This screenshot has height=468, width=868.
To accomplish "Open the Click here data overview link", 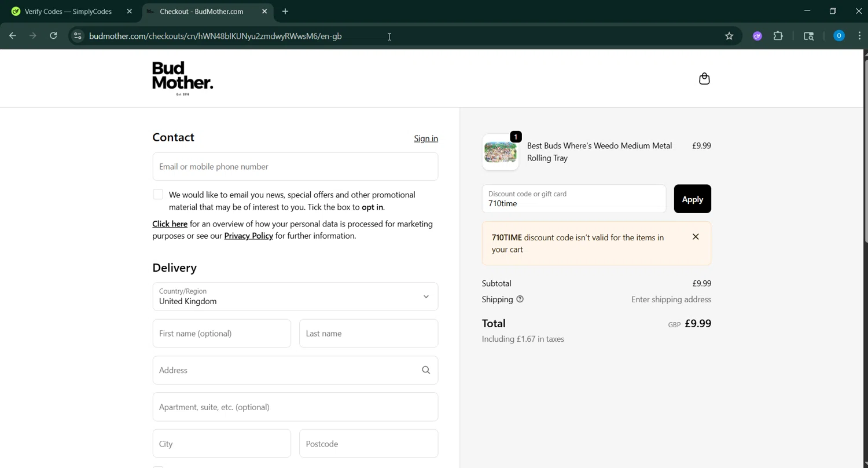I will (x=170, y=224).
